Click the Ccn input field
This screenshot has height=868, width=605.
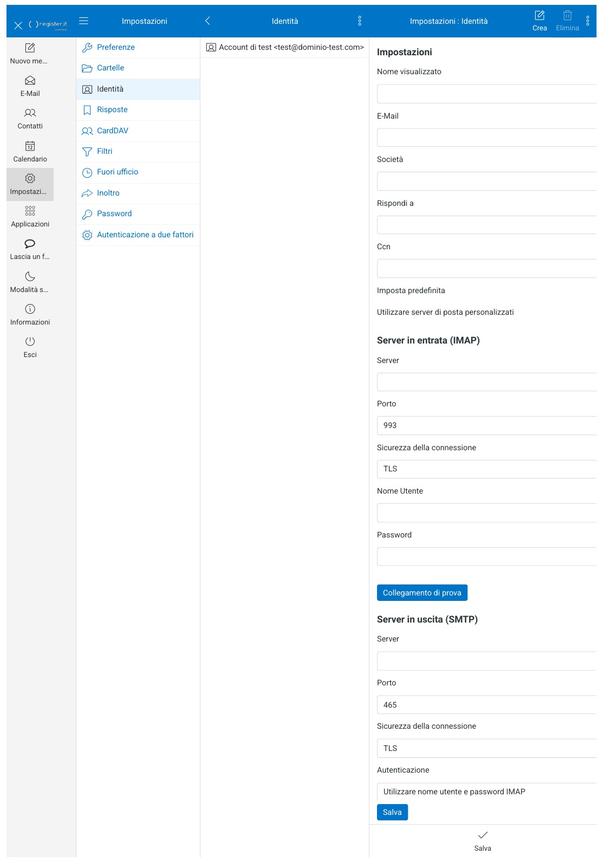tap(486, 268)
